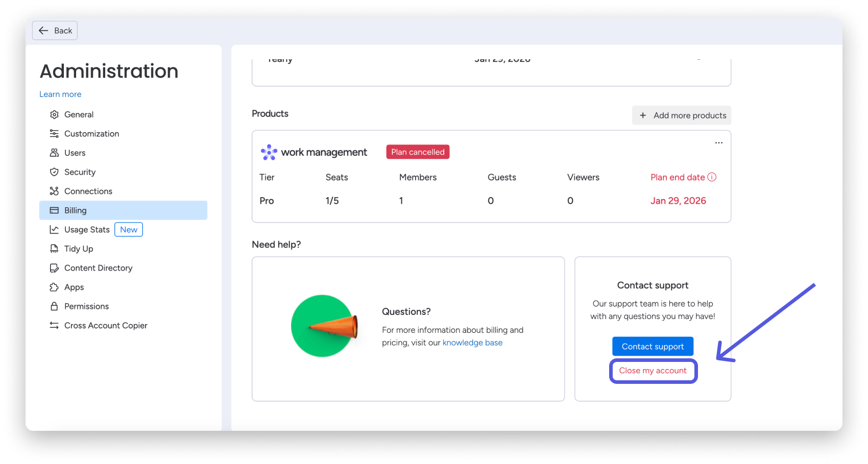Click the Billing card icon
868x464 pixels.
(x=54, y=210)
